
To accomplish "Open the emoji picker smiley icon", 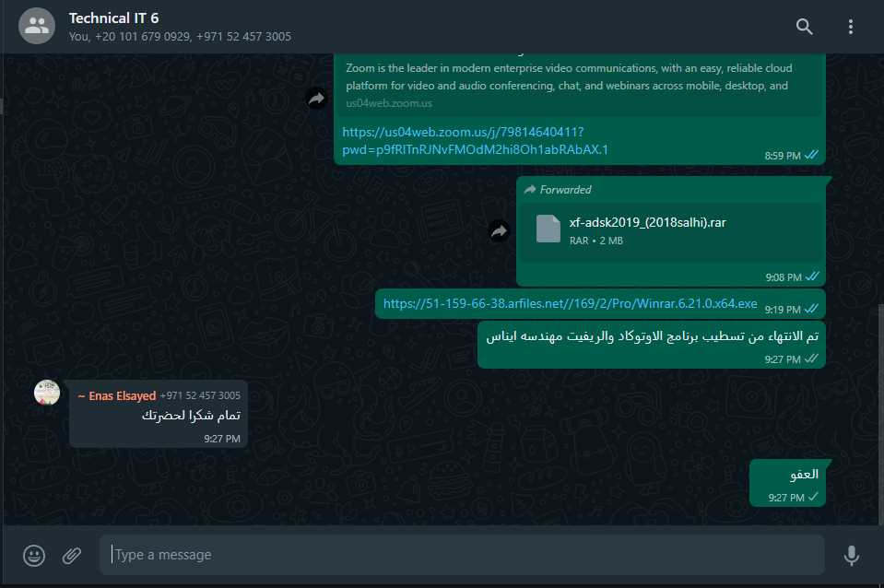I will coord(34,556).
